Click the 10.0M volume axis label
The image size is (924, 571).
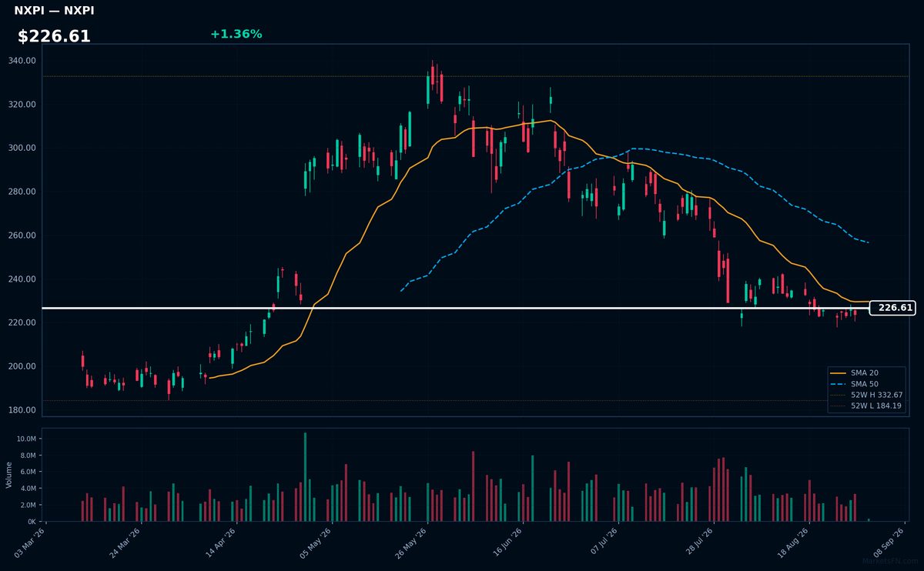tap(26, 439)
